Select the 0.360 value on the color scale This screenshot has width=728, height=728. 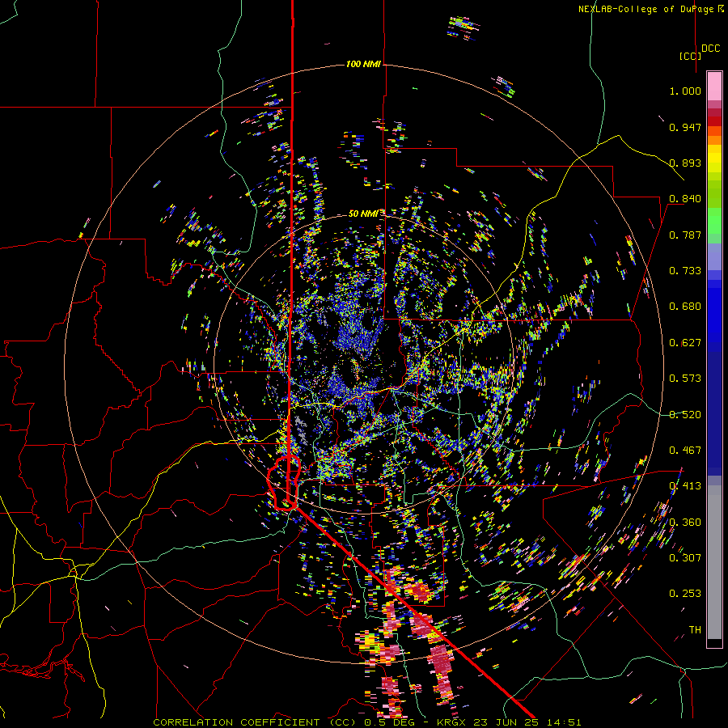click(685, 523)
